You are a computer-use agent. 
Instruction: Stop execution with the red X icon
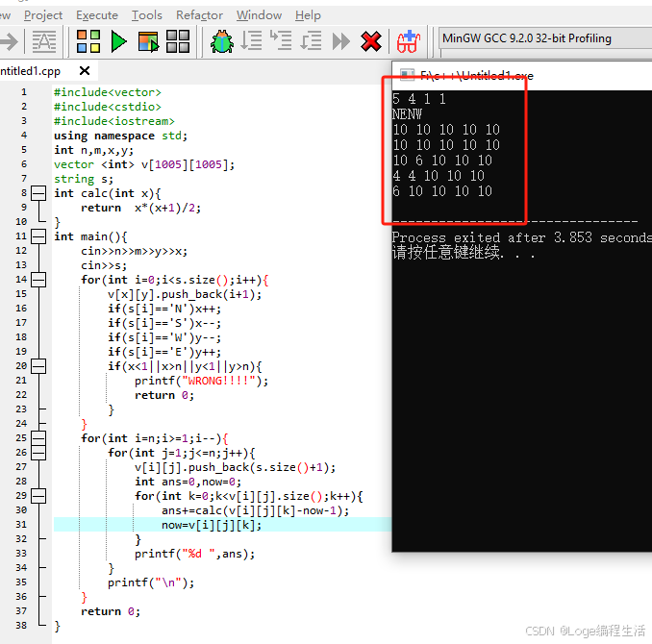[371, 41]
